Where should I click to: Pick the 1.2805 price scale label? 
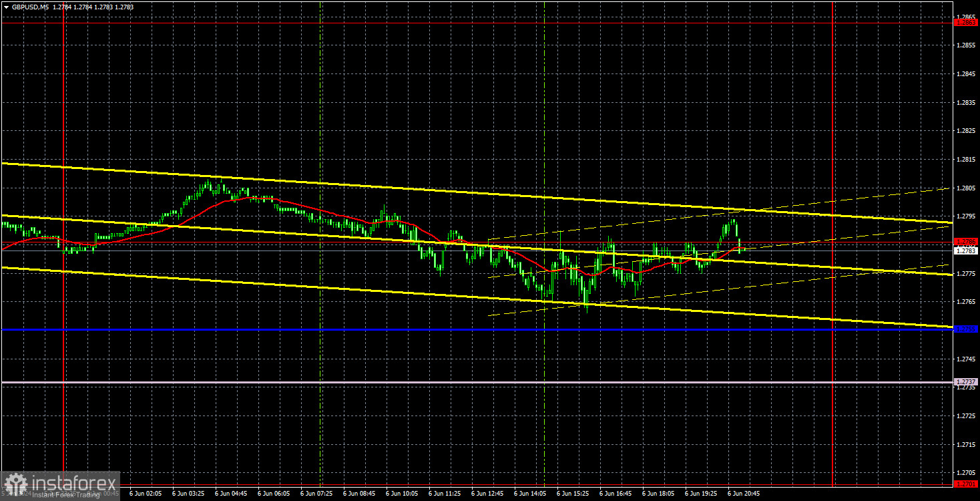966,188
